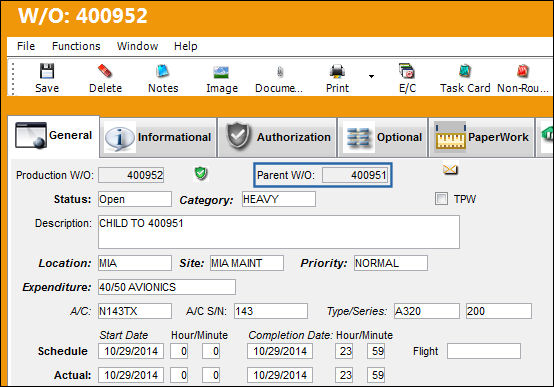Switch to the Authorization tab
Screen dimensions: 554x387
coord(277,137)
